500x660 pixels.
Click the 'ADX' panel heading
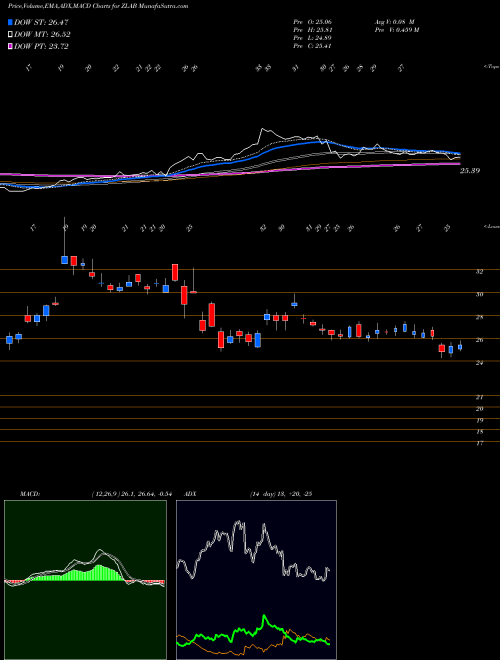pyautogui.click(x=190, y=494)
